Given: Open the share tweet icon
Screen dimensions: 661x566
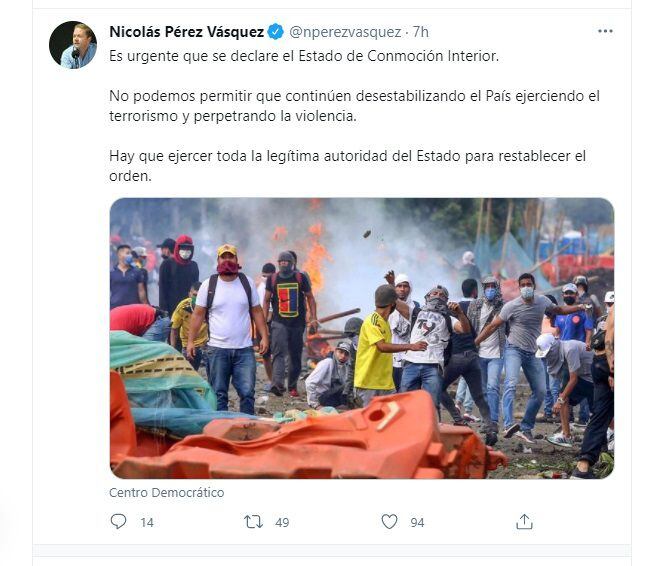Looking at the screenshot, I should point(524,521).
